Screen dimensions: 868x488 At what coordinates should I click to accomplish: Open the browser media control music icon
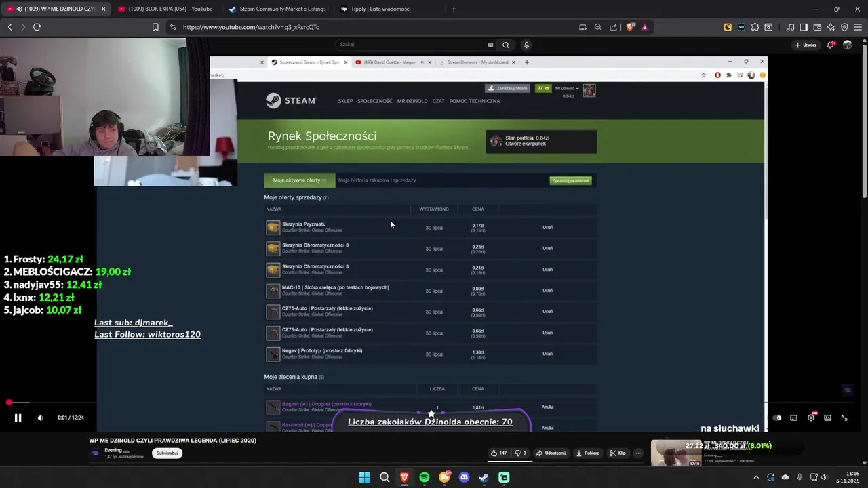click(x=790, y=27)
